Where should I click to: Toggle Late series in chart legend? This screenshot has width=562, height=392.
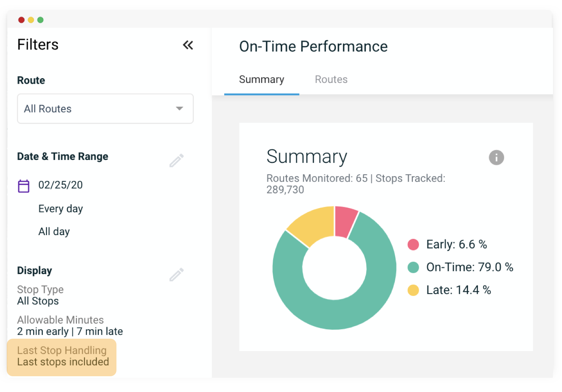pos(449,290)
